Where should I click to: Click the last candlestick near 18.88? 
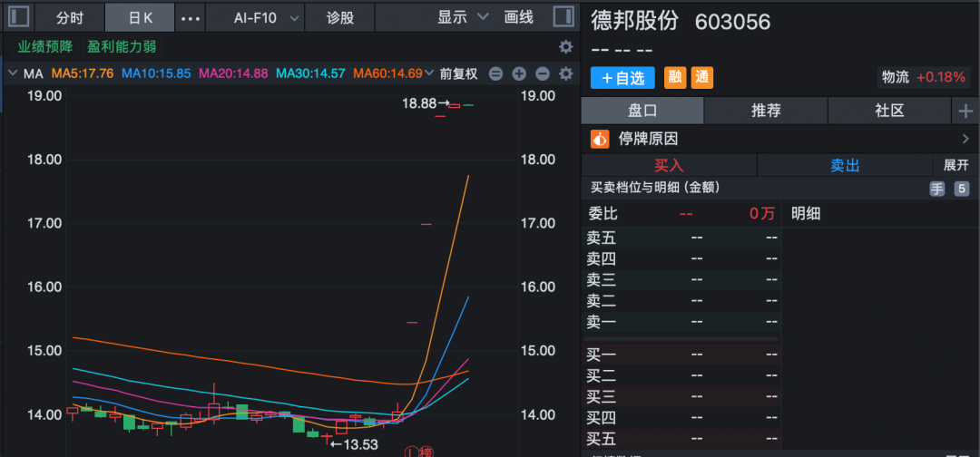[468, 105]
